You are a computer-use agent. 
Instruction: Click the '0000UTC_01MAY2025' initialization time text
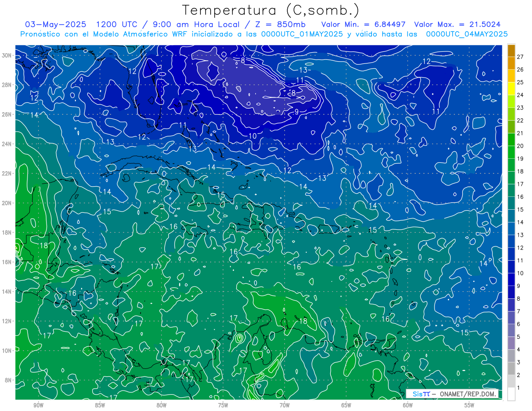(x=302, y=34)
